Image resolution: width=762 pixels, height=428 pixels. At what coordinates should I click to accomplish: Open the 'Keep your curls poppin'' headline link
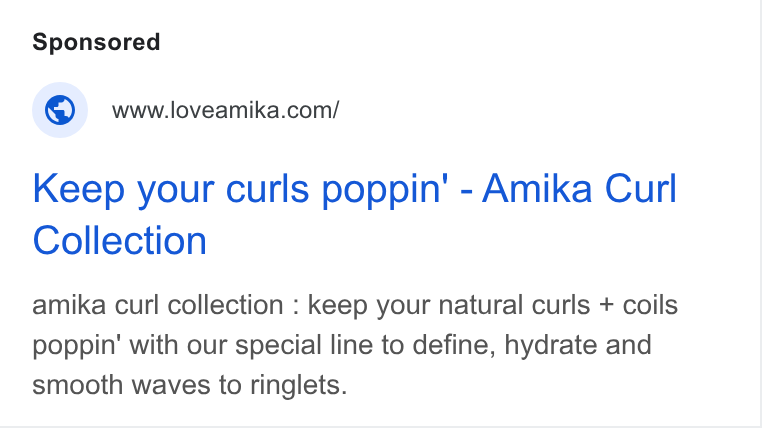pos(354,214)
